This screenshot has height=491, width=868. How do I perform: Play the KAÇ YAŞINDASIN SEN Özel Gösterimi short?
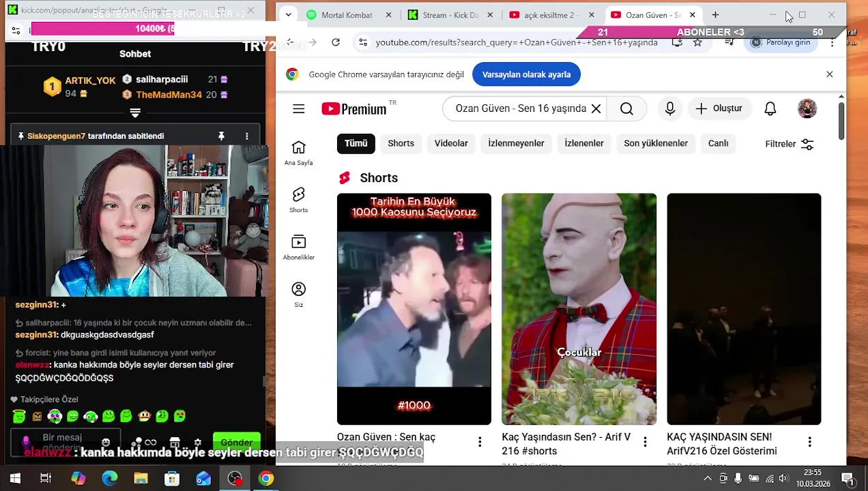point(744,309)
